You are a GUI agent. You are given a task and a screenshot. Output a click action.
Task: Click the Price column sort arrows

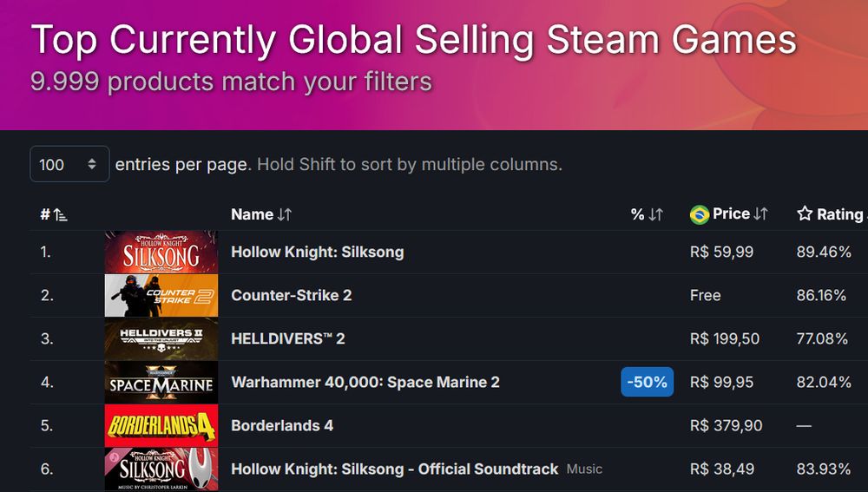coord(760,214)
